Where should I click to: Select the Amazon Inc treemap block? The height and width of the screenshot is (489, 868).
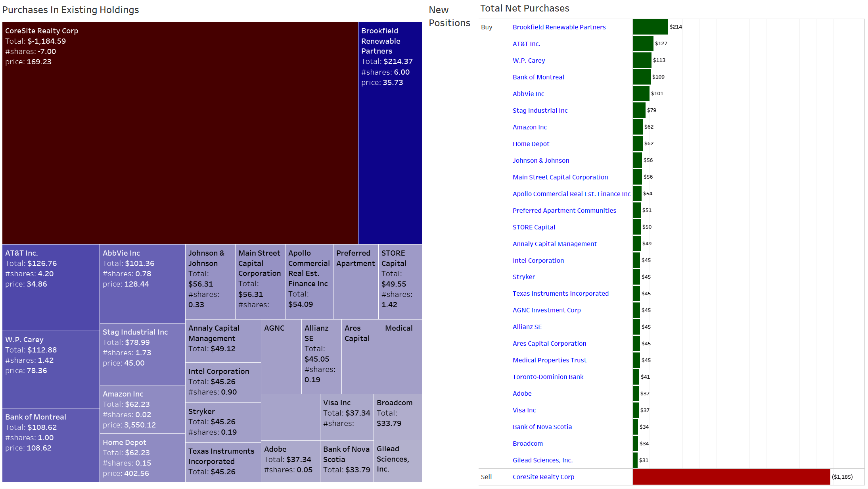(x=142, y=409)
